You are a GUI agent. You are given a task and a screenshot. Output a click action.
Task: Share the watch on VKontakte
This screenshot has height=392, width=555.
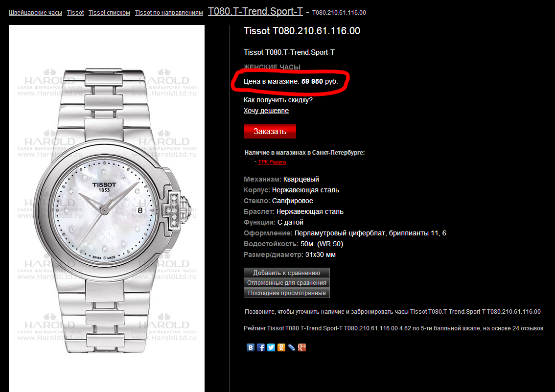(x=250, y=347)
